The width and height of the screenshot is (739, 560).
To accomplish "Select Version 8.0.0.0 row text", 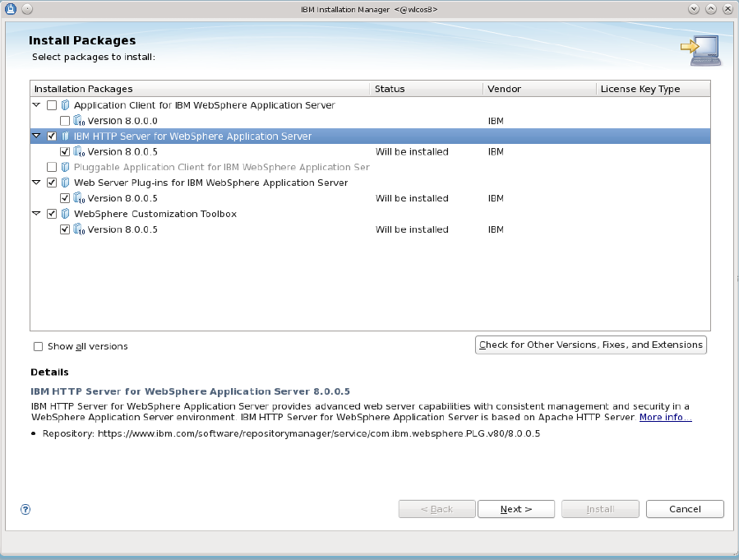I will point(122,121).
